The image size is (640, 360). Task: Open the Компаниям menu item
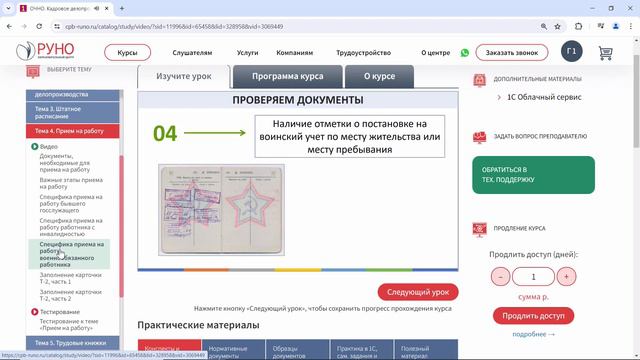[295, 53]
